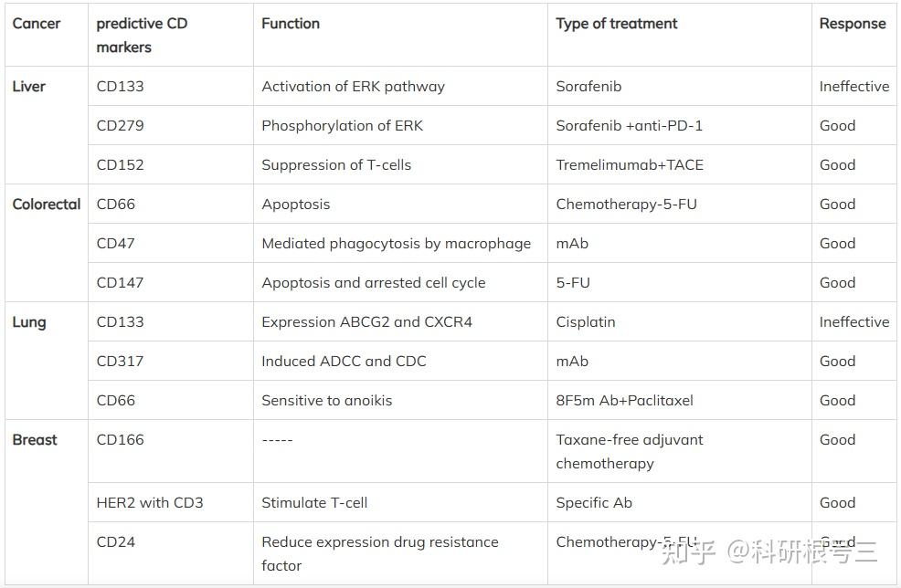Click the "@科研根号三" watermark text

[802, 551]
